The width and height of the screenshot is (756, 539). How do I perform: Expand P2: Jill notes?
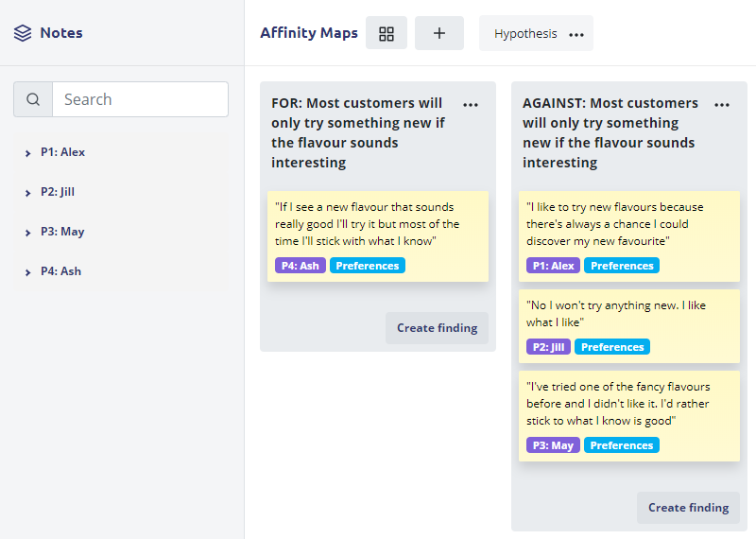click(x=28, y=193)
